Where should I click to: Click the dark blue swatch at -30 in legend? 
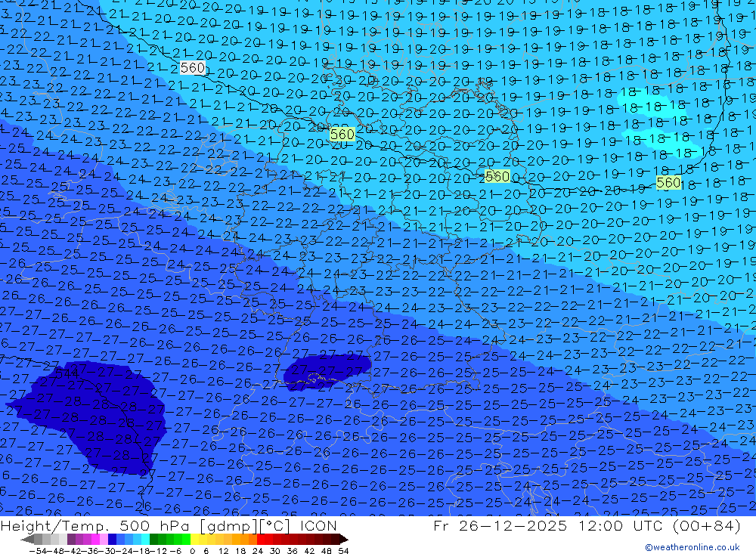pyautogui.click(x=113, y=539)
